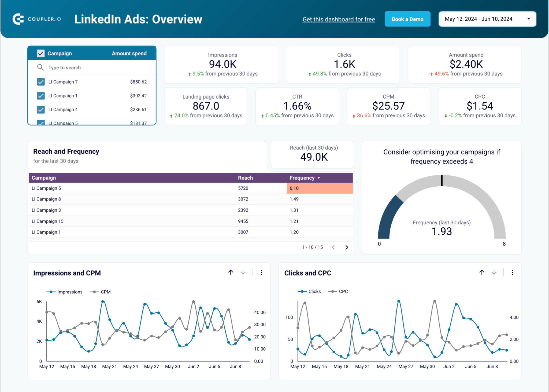The height and width of the screenshot is (392, 549).
Task: Click previous page chevron in the Reach table
Action: 333,247
